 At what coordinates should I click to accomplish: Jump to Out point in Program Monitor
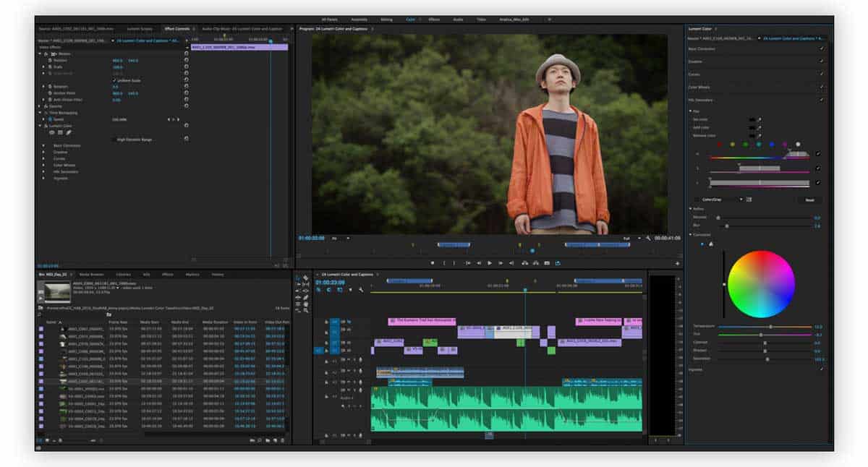511,263
